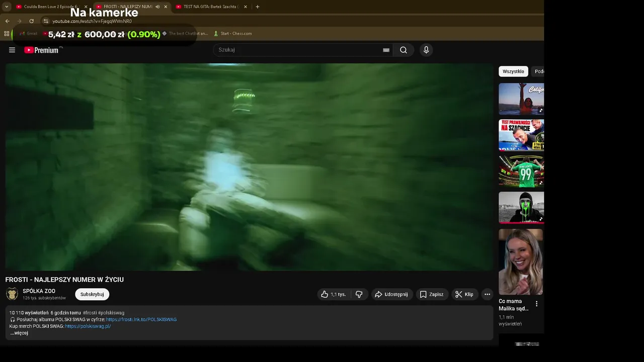The image size is (644, 362).
Task: Share the video via Udostępnij
Action: [x=392, y=294]
